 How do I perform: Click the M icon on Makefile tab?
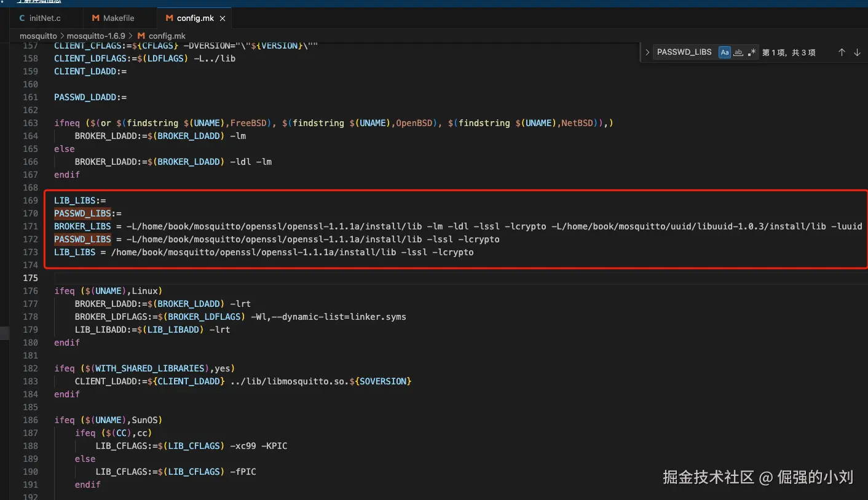click(95, 18)
